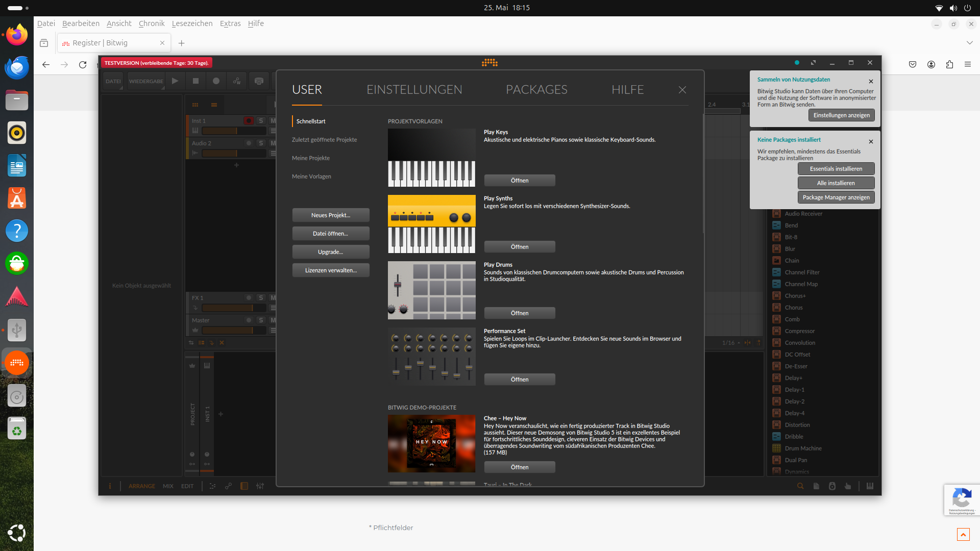Switch to clip launcher grid view icon

coord(195,105)
